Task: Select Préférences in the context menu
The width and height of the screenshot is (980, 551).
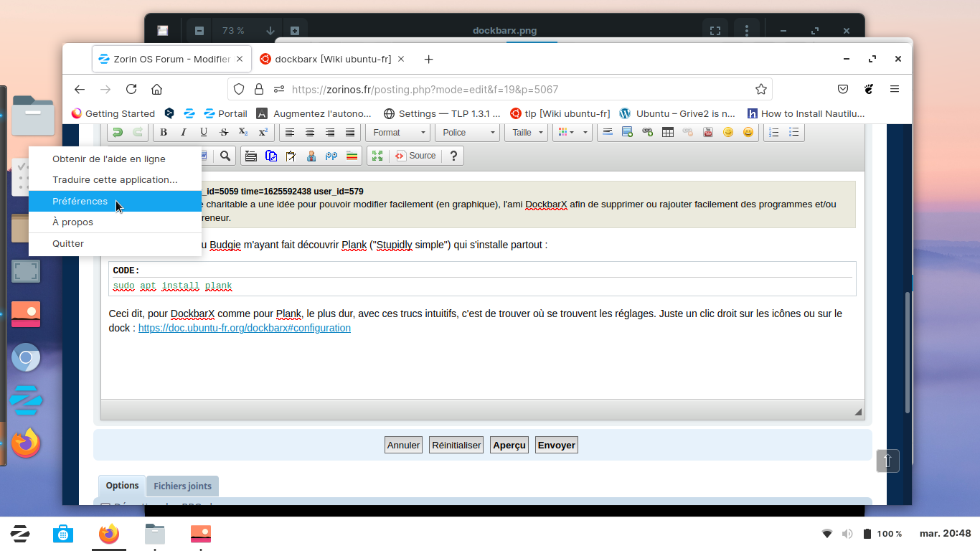Action: click(80, 202)
